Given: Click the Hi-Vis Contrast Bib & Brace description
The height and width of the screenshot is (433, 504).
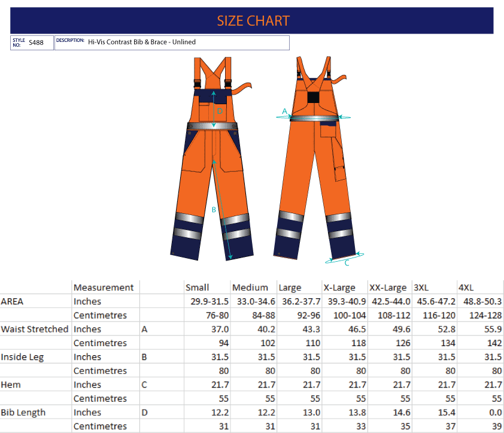Looking at the screenshot, I should click(x=142, y=42).
